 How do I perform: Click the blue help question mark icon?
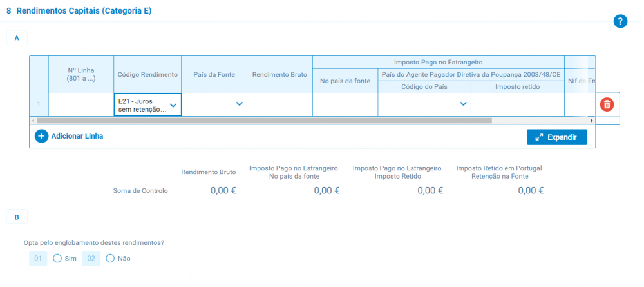point(620,21)
